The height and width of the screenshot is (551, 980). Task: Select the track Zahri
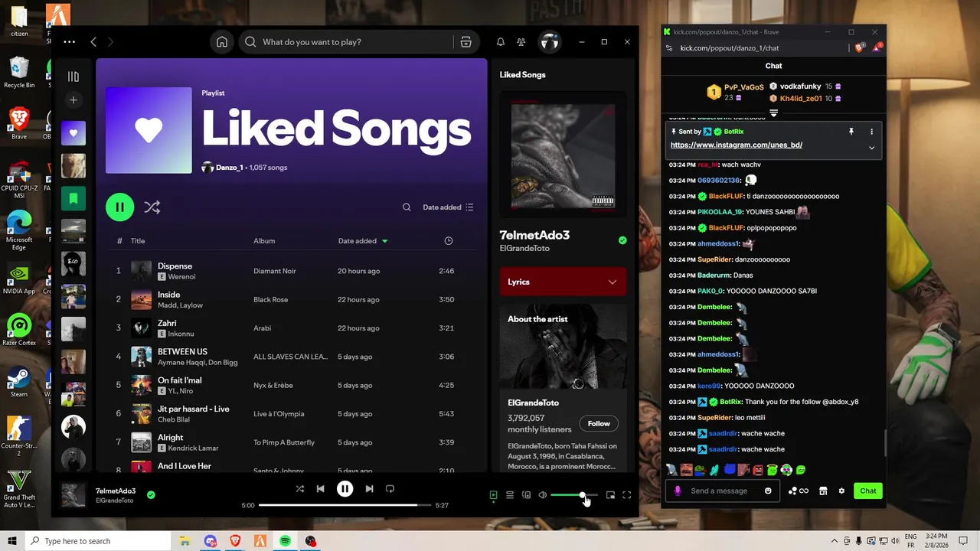167,323
